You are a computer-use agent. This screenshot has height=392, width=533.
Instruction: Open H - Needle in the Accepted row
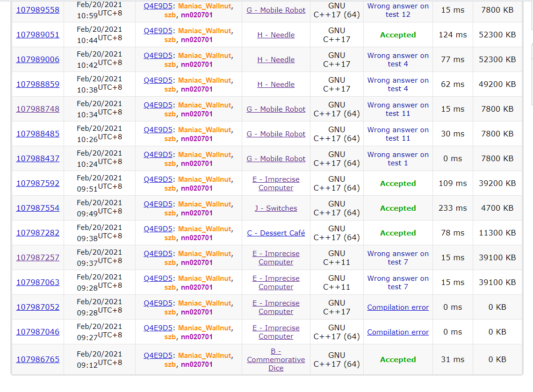click(276, 35)
